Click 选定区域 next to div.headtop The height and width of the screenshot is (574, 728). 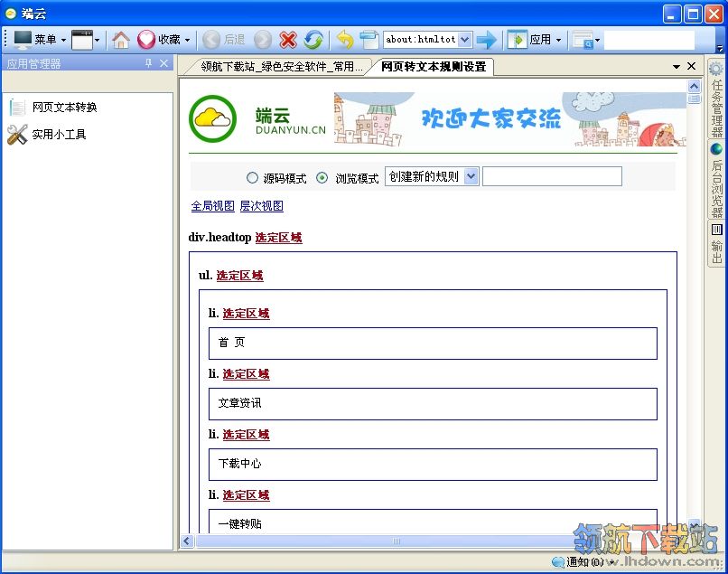pyautogui.click(x=278, y=238)
